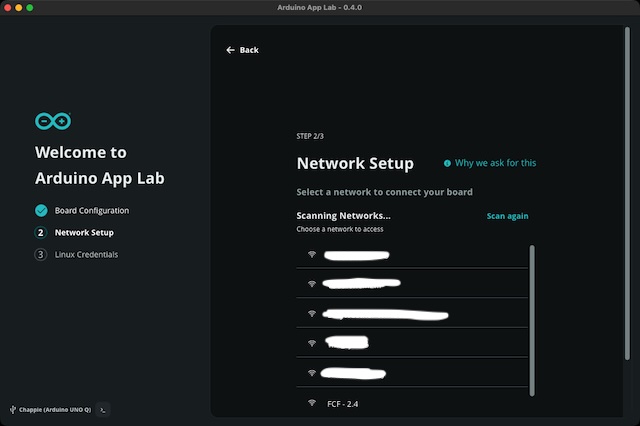Select the fourth network with shortest hidden name

pyautogui.click(x=347, y=343)
